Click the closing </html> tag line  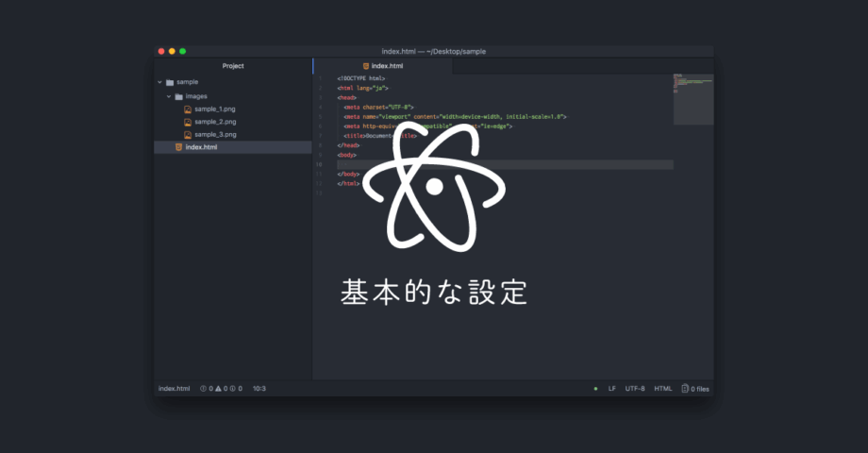pyautogui.click(x=348, y=184)
